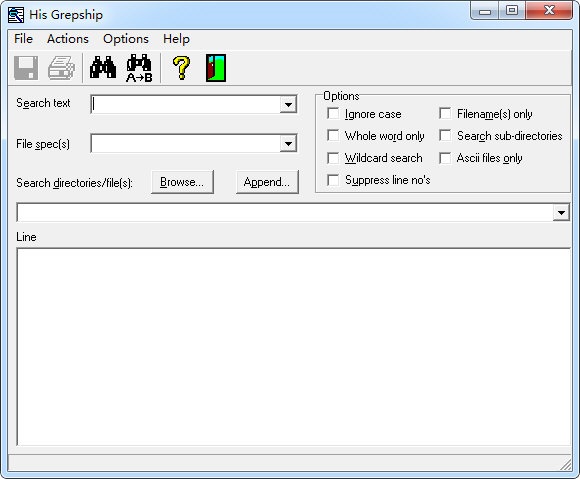Click inside the Line results list area
580x479 pixels.
pyautogui.click(x=294, y=347)
